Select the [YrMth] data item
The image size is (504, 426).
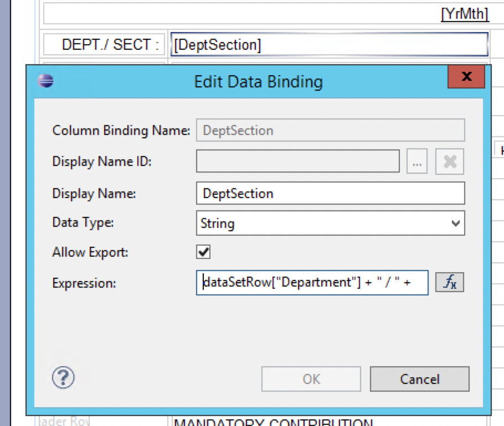tap(464, 14)
